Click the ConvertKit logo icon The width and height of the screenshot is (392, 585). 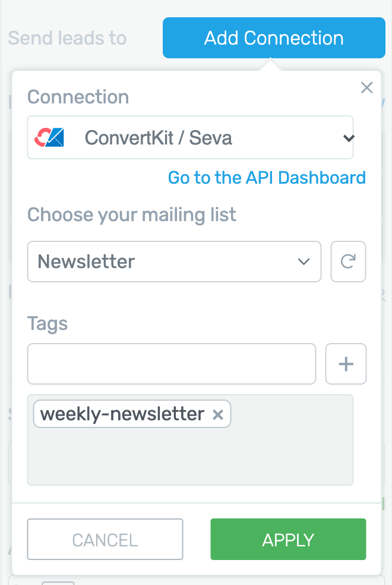click(x=49, y=138)
